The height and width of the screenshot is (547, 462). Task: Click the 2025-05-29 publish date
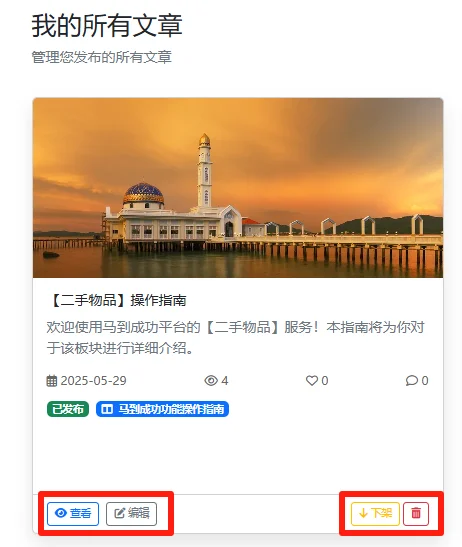(94, 381)
